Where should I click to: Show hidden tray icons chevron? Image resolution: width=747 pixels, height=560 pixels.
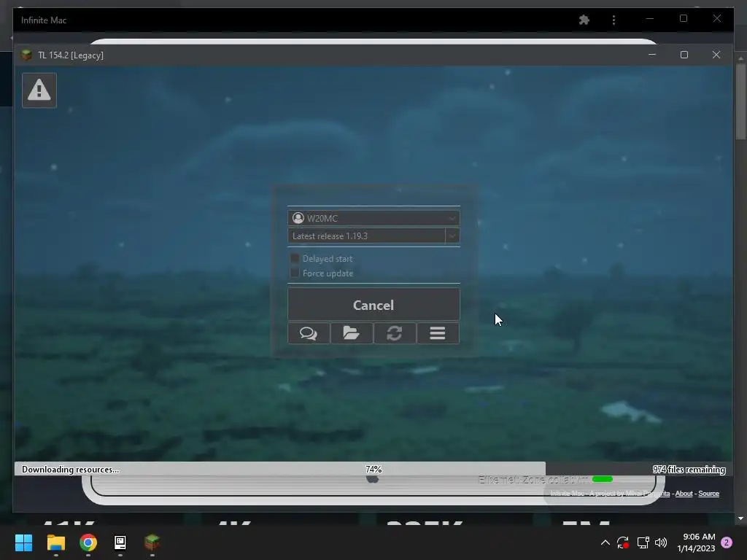click(605, 542)
